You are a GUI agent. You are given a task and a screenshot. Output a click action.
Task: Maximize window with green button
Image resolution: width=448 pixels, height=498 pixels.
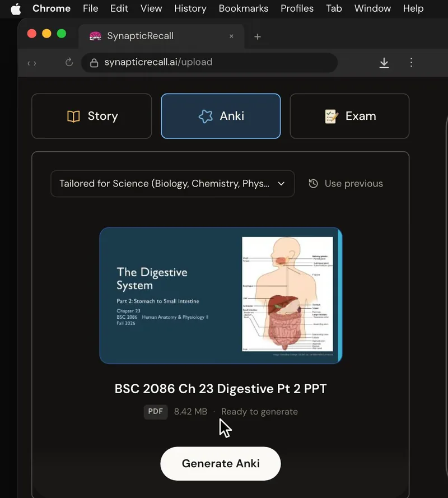tap(62, 34)
